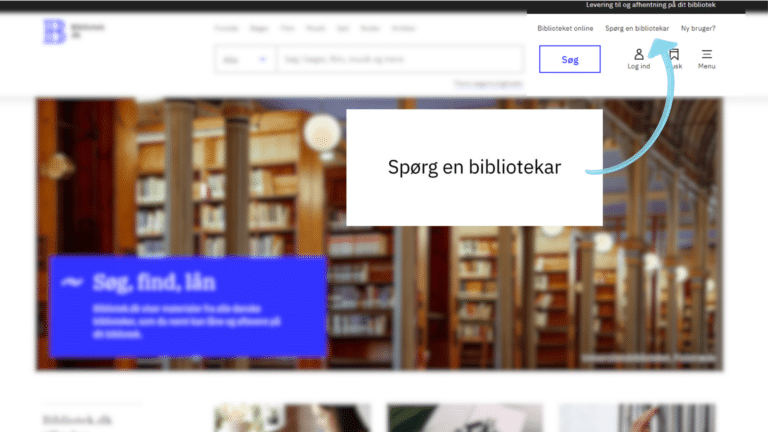Open the hamburger Menu icon
Screen dimensions: 768x432
coord(707,58)
